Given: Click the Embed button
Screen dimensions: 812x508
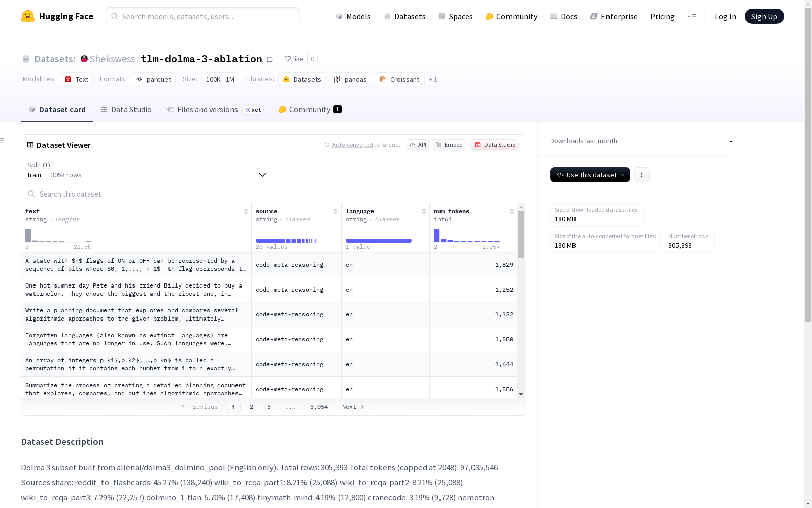Looking at the screenshot, I should 449,145.
